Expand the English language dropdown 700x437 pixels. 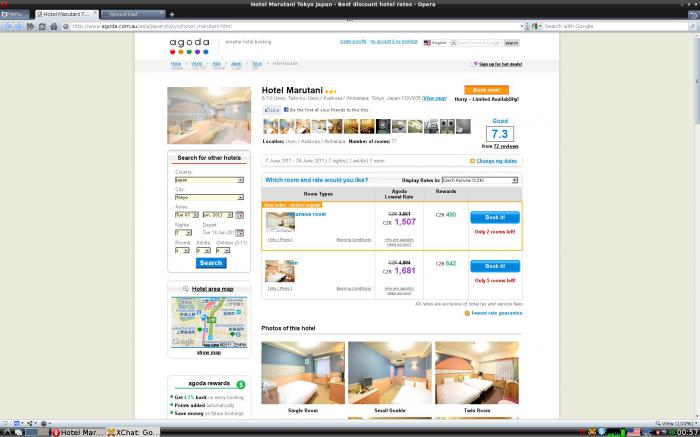pos(453,43)
